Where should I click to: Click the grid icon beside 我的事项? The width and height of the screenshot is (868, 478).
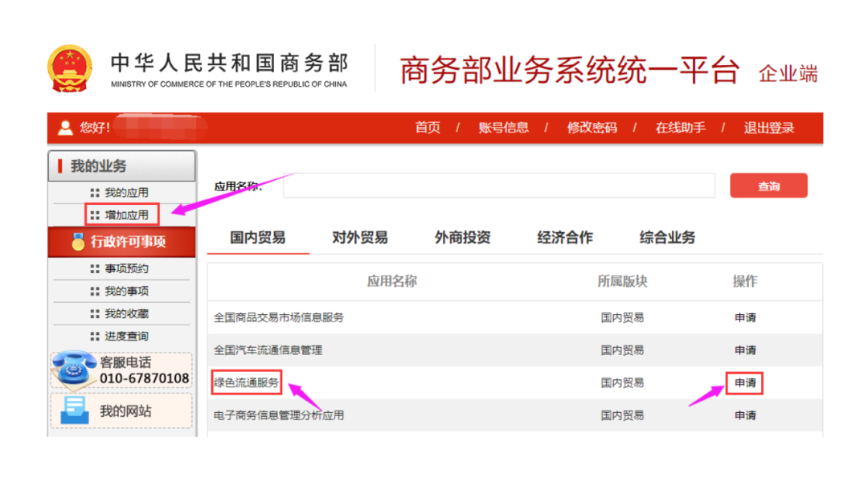click(95, 291)
